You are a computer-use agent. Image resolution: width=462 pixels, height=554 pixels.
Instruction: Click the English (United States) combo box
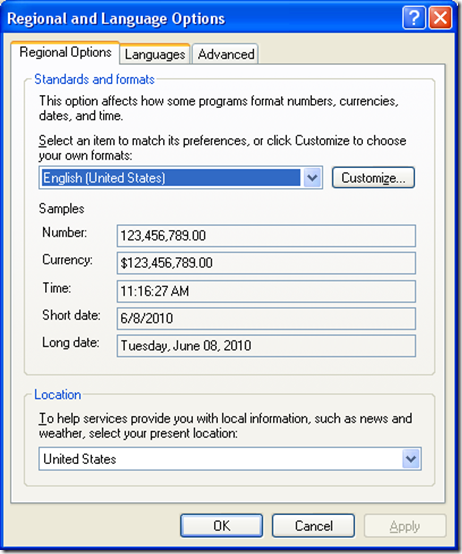180,177
